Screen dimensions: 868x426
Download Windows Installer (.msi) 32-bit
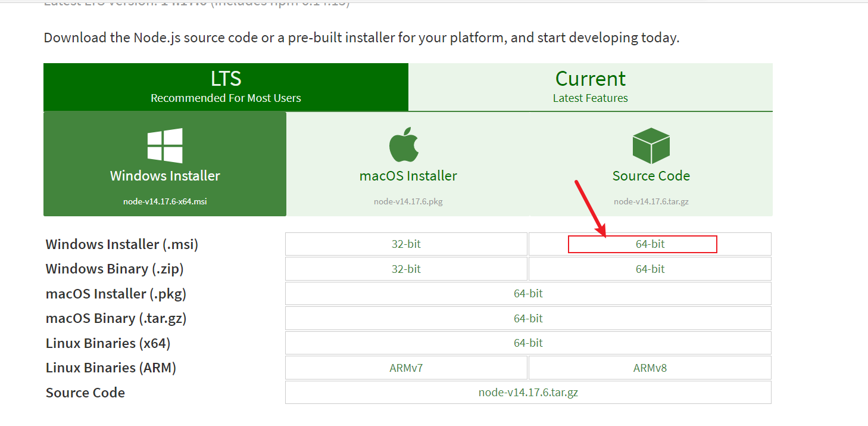(x=406, y=244)
